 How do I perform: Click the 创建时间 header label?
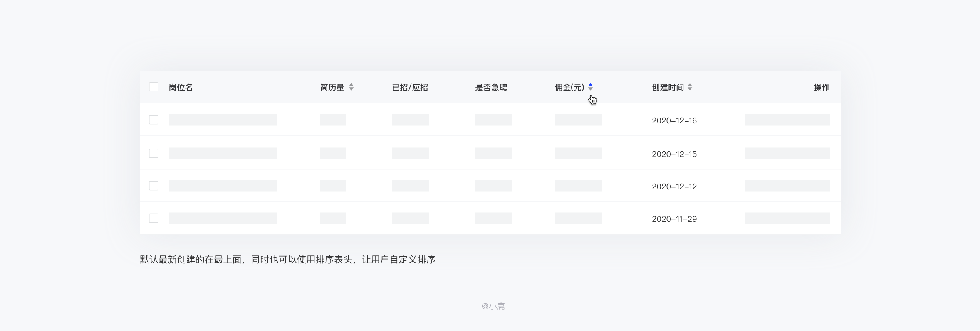click(668, 88)
